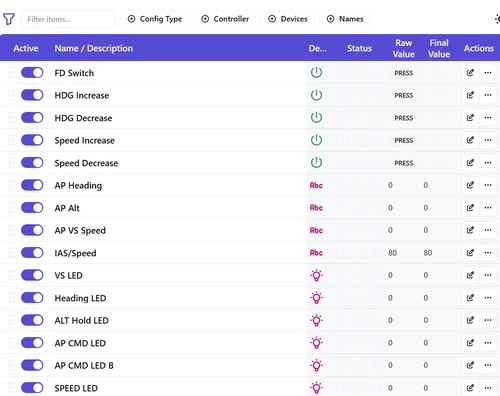Open more actions for FD Switch
The height and width of the screenshot is (396, 500).
coord(488,72)
